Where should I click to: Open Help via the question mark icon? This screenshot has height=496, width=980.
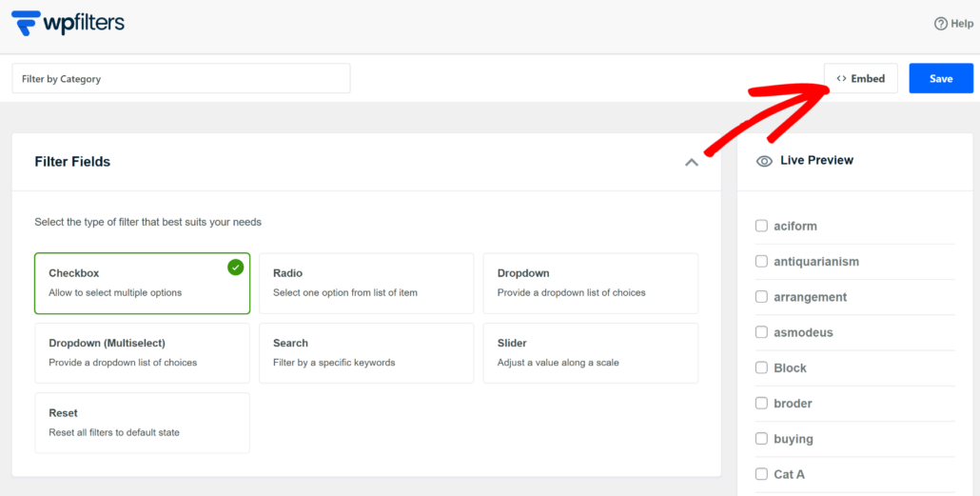click(x=941, y=24)
